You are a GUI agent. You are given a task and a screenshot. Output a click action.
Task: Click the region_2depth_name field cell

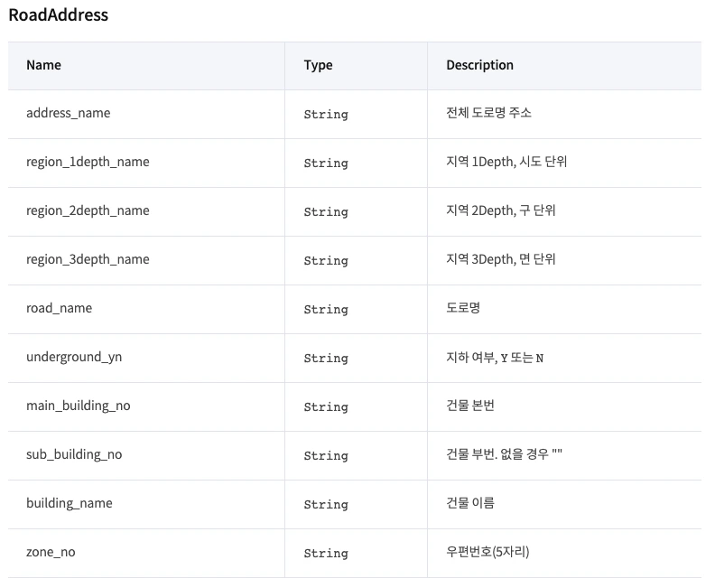[x=88, y=211]
